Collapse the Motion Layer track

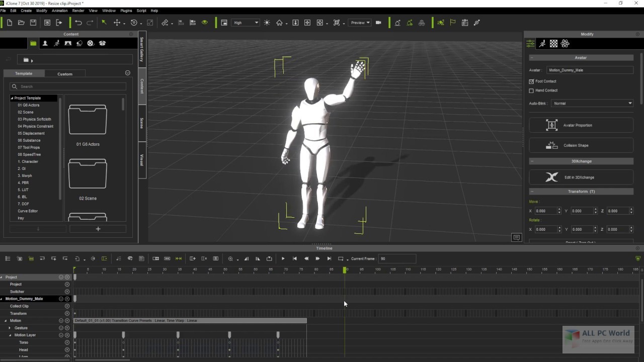coord(10,335)
